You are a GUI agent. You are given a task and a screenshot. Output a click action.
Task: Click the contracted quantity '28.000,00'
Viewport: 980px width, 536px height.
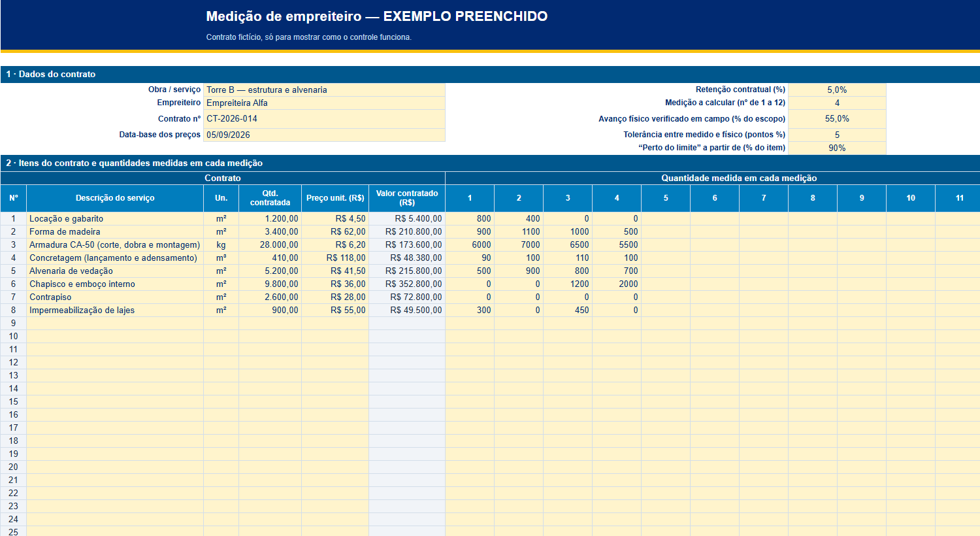tap(270, 244)
